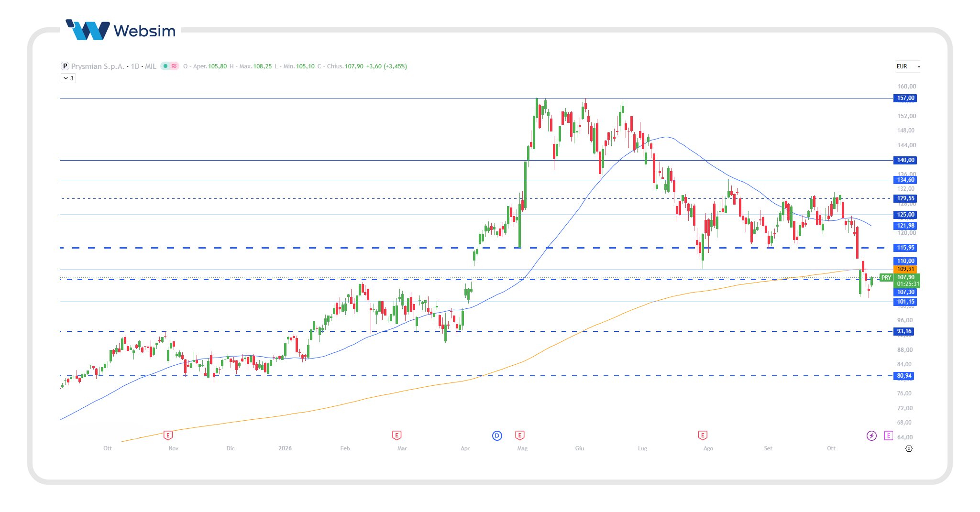Click the 80,94 dashed level label
The height and width of the screenshot is (512, 980).
[x=904, y=376]
